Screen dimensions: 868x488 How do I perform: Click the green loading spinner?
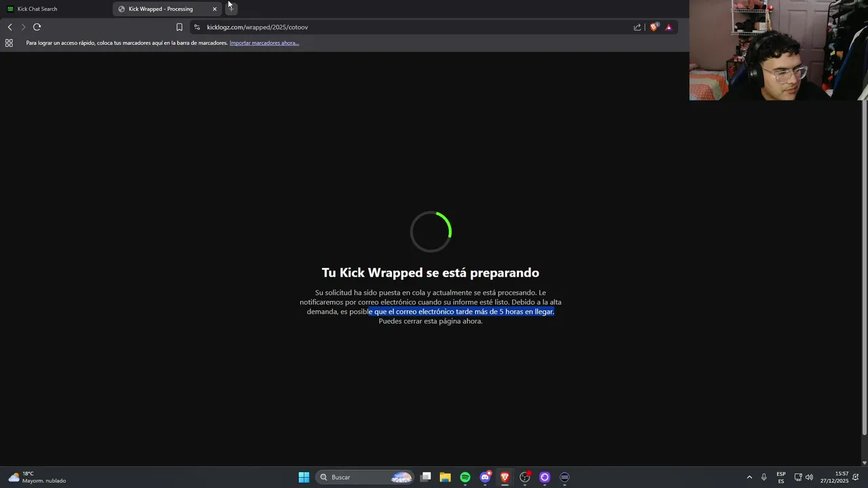[x=431, y=231]
